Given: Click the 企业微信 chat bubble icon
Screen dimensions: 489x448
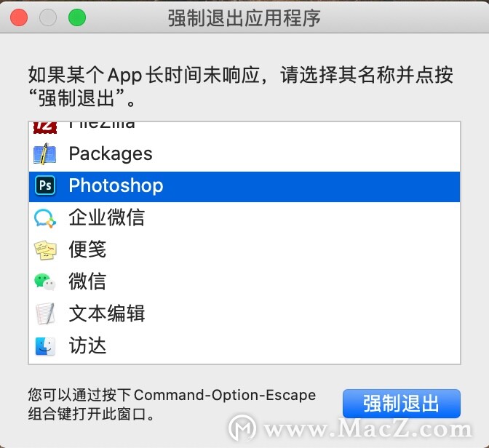Looking at the screenshot, I should tap(45, 218).
